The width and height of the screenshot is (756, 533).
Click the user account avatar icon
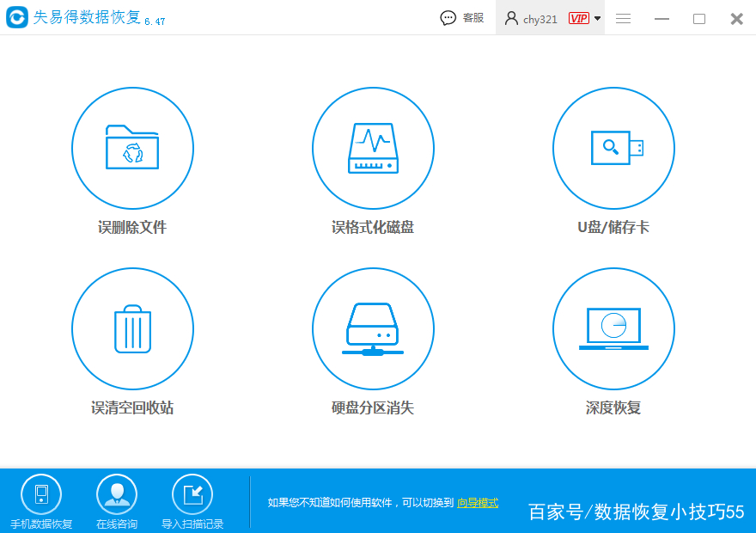[x=511, y=18]
